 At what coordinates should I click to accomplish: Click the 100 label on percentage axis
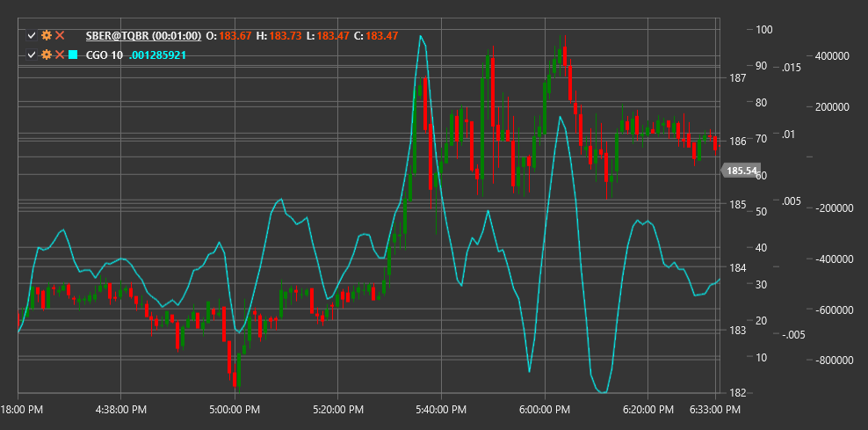[763, 30]
